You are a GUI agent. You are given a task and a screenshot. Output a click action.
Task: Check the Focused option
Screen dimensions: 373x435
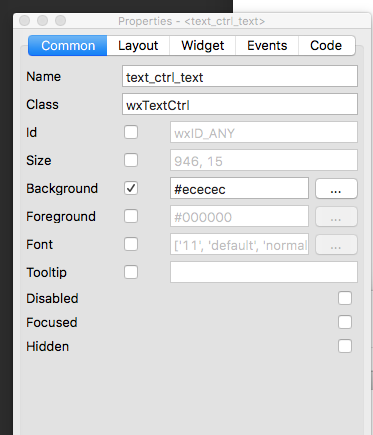click(345, 322)
